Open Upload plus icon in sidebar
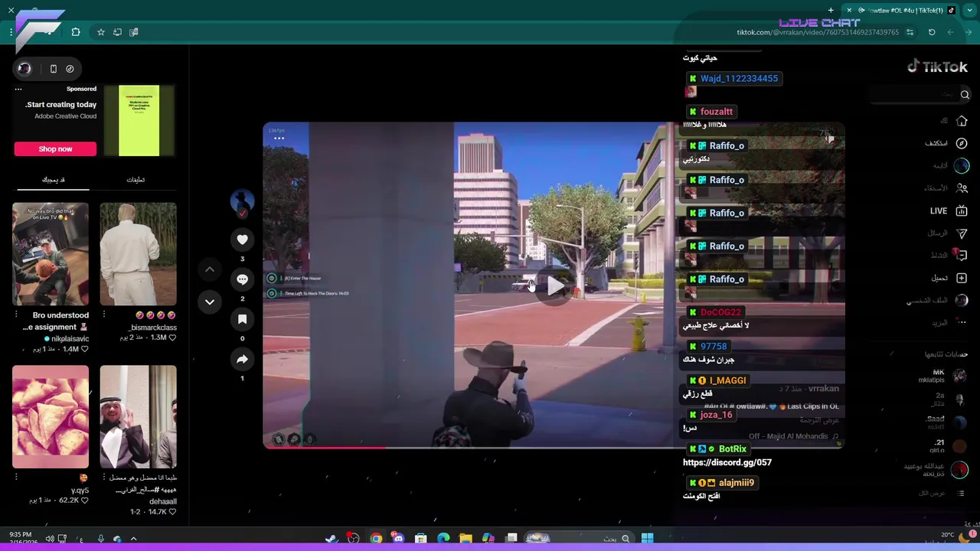The height and width of the screenshot is (551, 980). pyautogui.click(x=962, y=278)
